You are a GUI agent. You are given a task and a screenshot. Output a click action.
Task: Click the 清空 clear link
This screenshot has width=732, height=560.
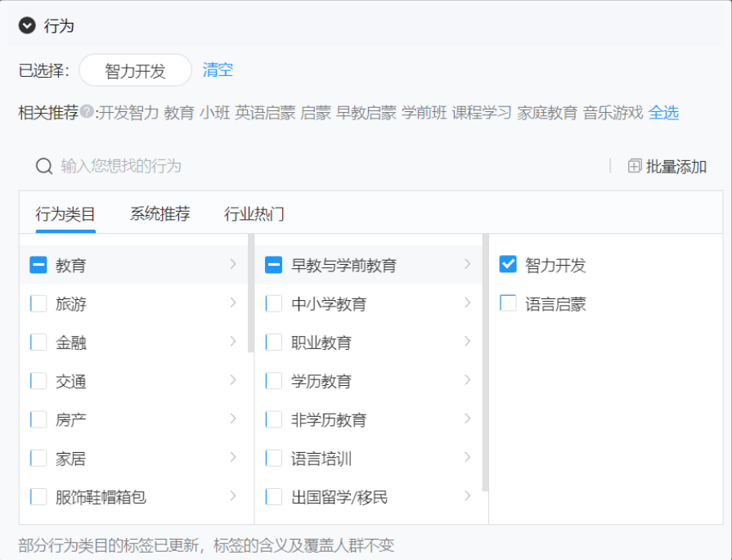218,70
